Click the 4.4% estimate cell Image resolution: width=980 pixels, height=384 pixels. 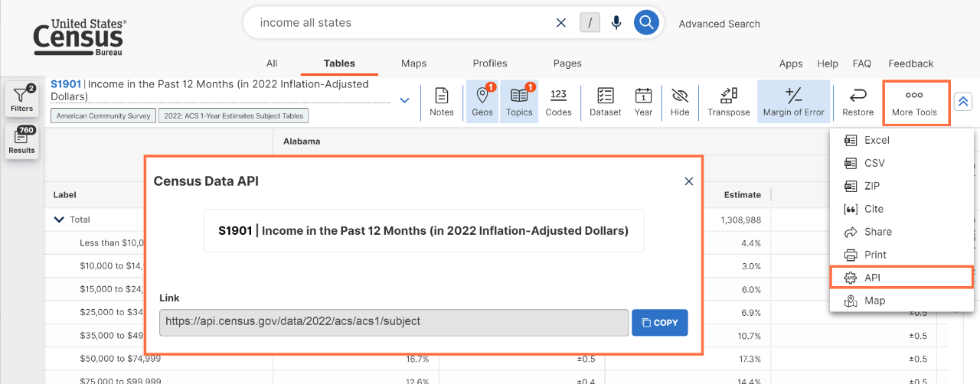click(x=751, y=243)
